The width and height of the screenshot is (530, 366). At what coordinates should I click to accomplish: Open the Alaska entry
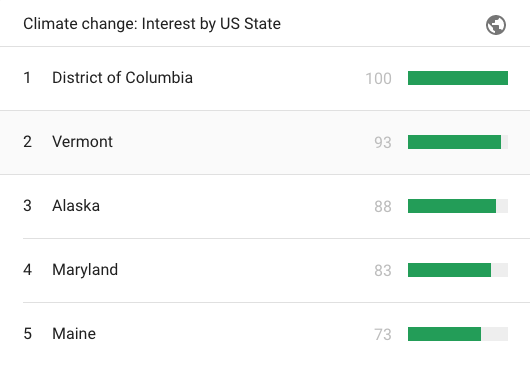[265, 206]
